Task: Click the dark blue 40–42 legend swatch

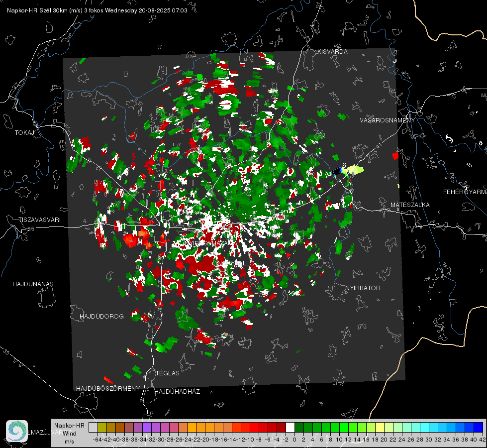Action: pos(479,428)
